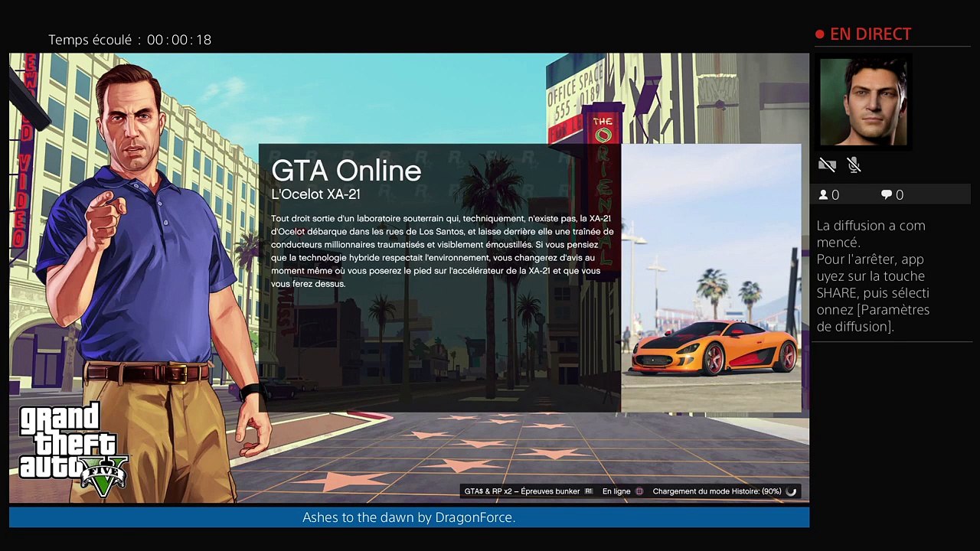Click the Ocelot XA-21 description paragraph
This screenshot has height=551, width=980.
click(442, 251)
